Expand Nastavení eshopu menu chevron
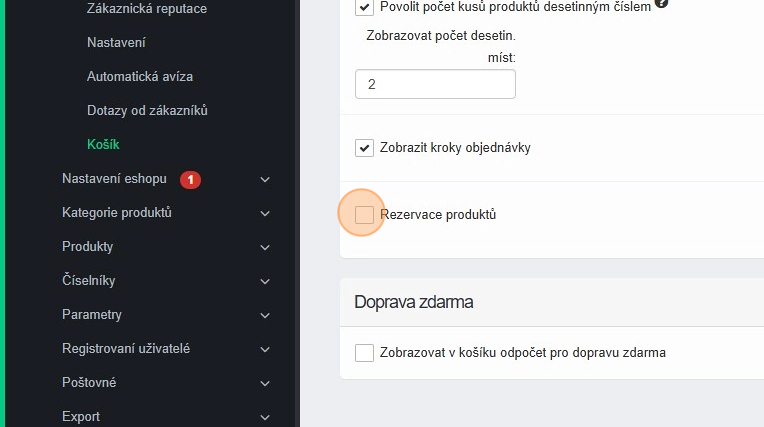Image resolution: width=764 pixels, height=427 pixels. click(265, 180)
